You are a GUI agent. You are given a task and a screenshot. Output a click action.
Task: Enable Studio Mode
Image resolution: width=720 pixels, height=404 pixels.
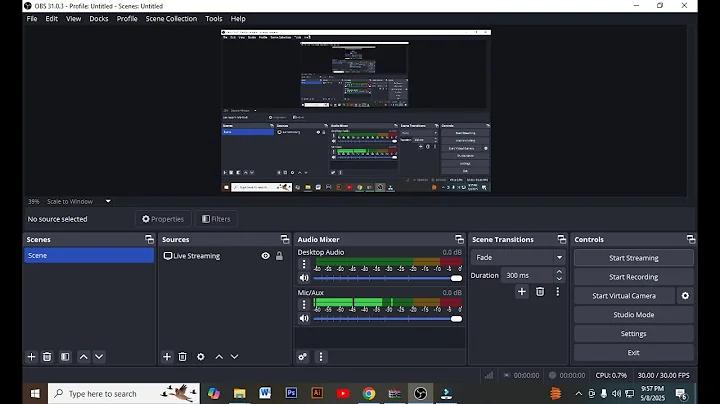pyautogui.click(x=634, y=315)
